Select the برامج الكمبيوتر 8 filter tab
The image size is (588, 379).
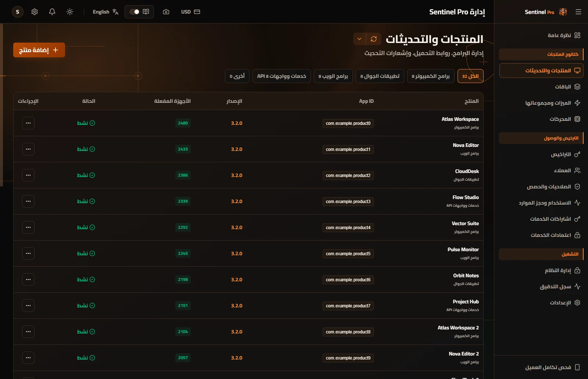(431, 76)
